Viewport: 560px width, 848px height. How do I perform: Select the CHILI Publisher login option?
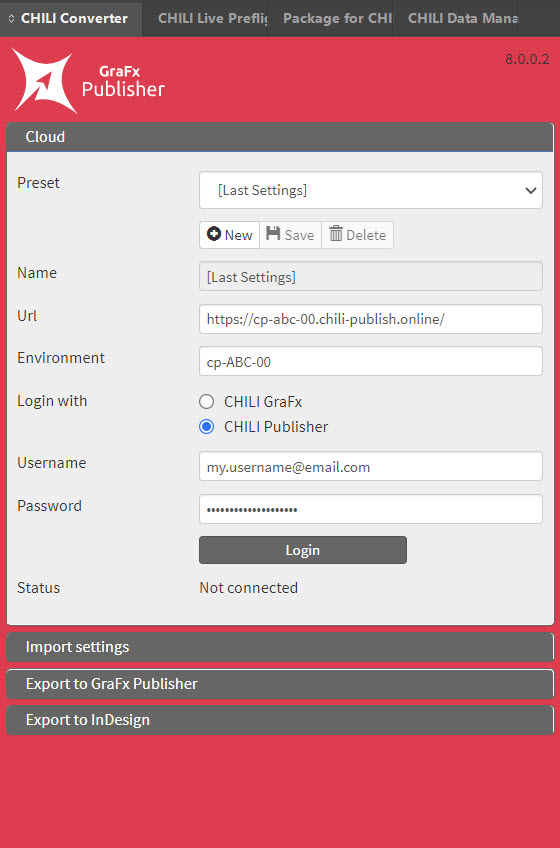pyautogui.click(x=206, y=427)
